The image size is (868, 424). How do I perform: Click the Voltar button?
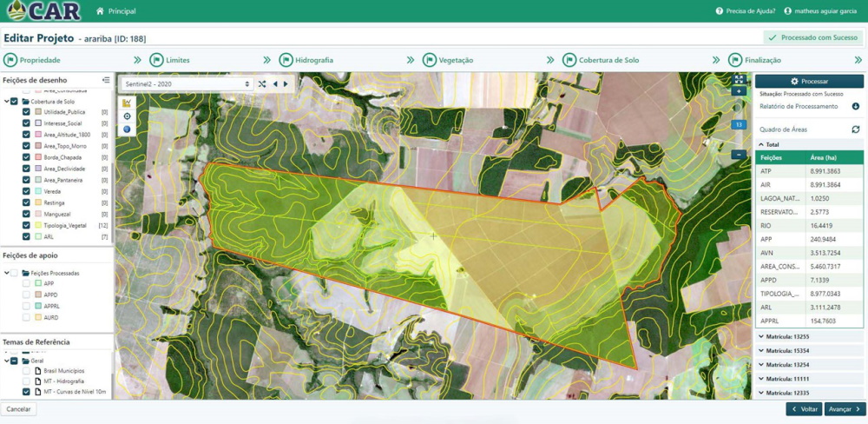pyautogui.click(x=804, y=409)
